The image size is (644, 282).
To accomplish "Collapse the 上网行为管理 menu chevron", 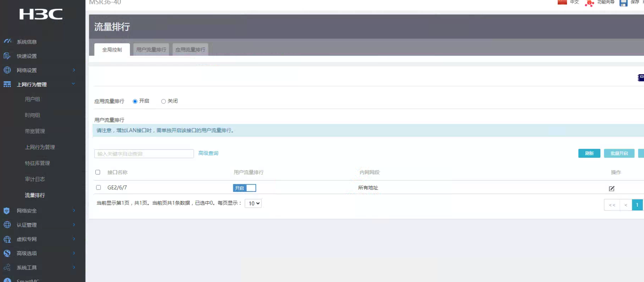I will click(x=74, y=84).
